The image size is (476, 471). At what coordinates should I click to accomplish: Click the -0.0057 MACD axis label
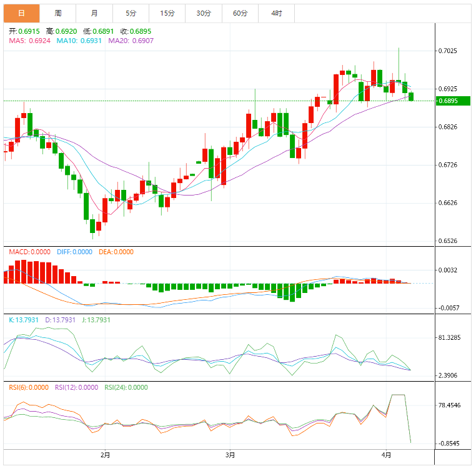tap(449, 308)
